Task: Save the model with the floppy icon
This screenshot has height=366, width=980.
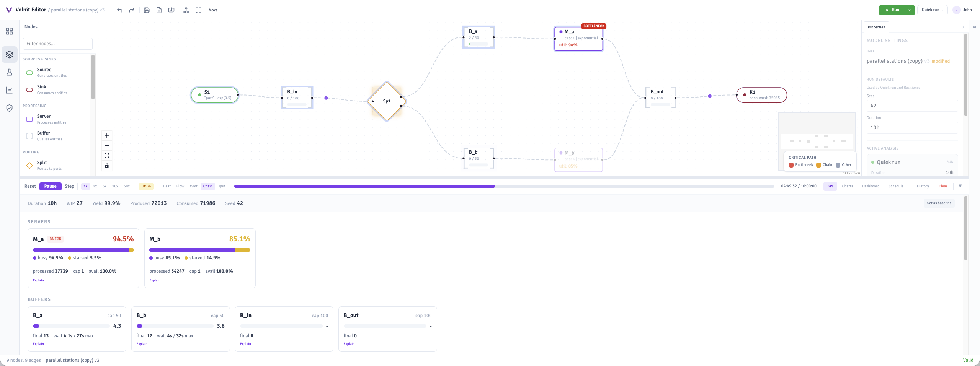Action: [147, 10]
